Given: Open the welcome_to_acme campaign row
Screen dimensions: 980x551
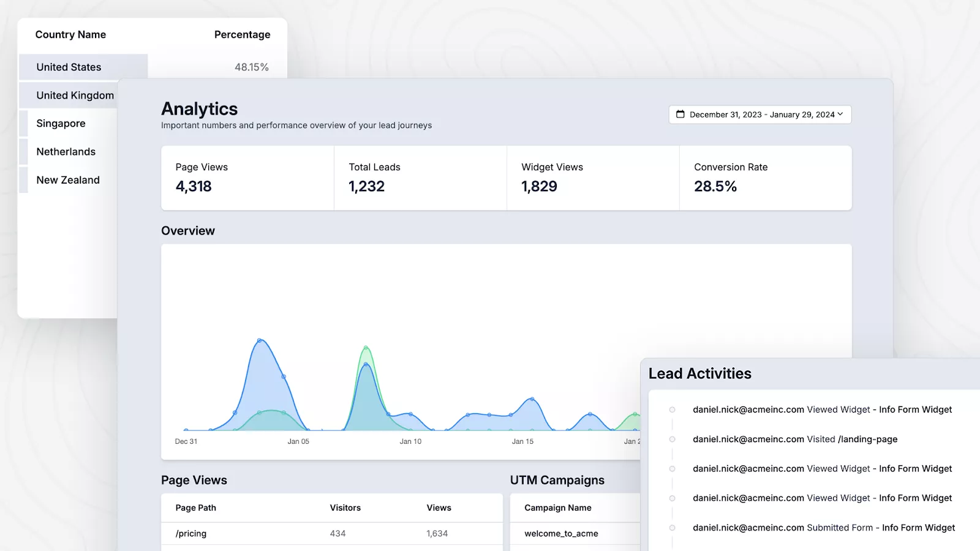Looking at the screenshot, I should (561, 534).
